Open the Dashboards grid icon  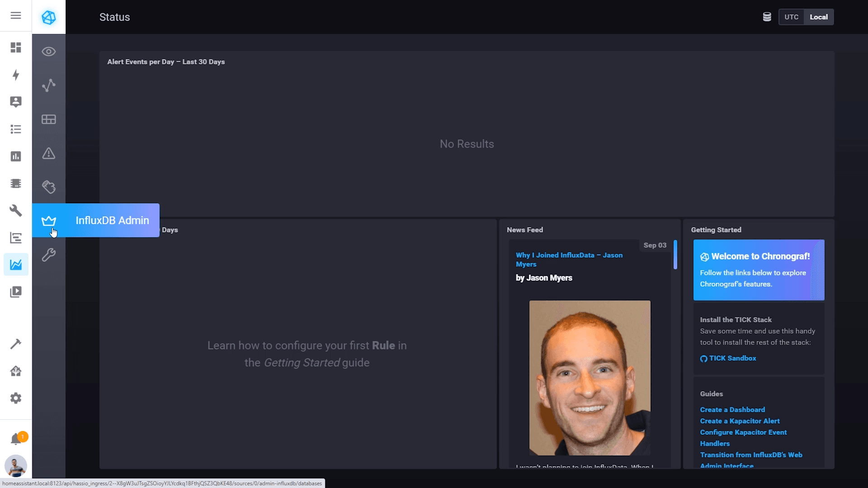pyautogui.click(x=49, y=119)
